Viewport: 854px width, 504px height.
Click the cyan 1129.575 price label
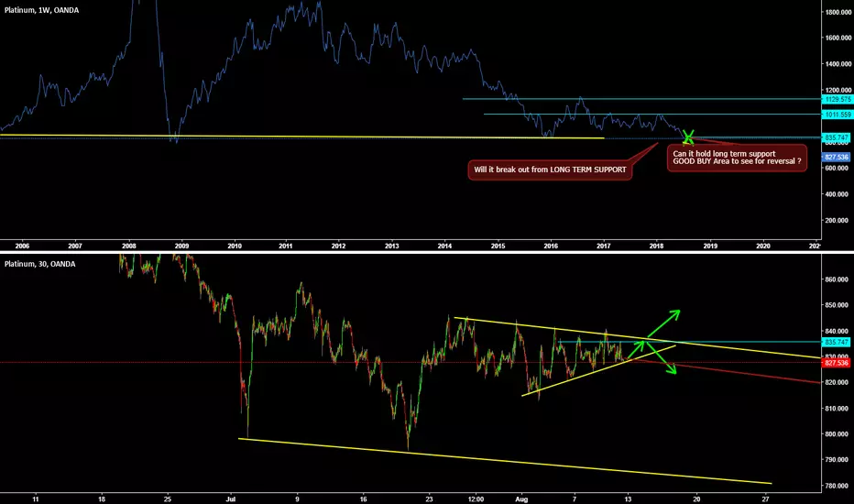click(x=838, y=99)
